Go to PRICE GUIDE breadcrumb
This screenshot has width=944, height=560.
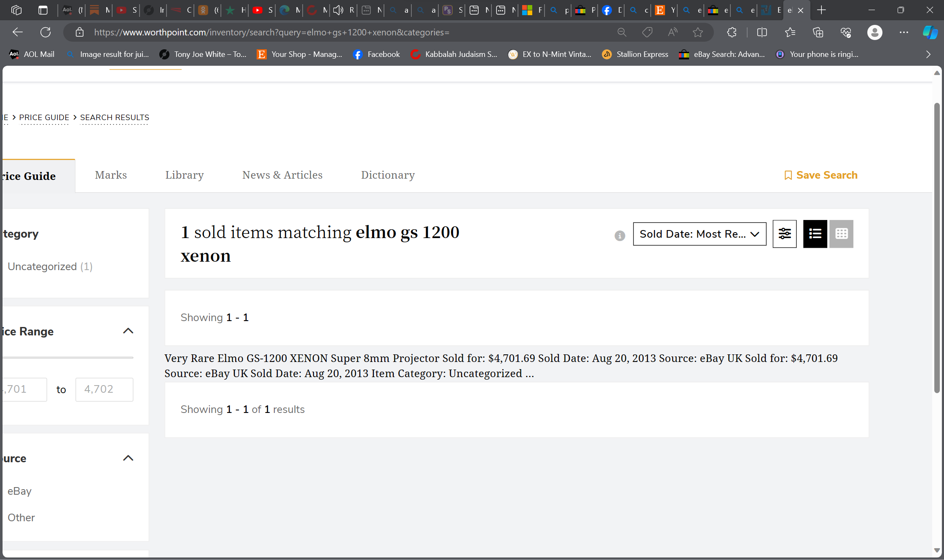44,118
